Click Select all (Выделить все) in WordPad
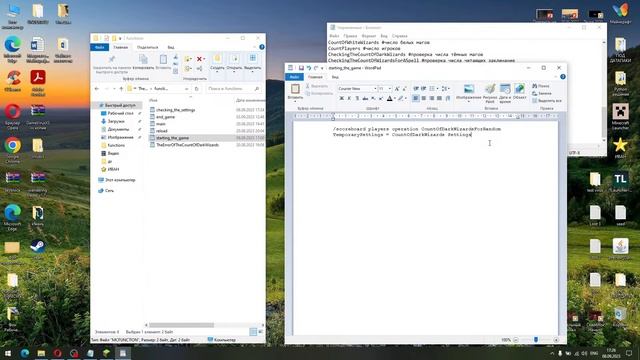The width and height of the screenshot is (640, 360). 547,101
